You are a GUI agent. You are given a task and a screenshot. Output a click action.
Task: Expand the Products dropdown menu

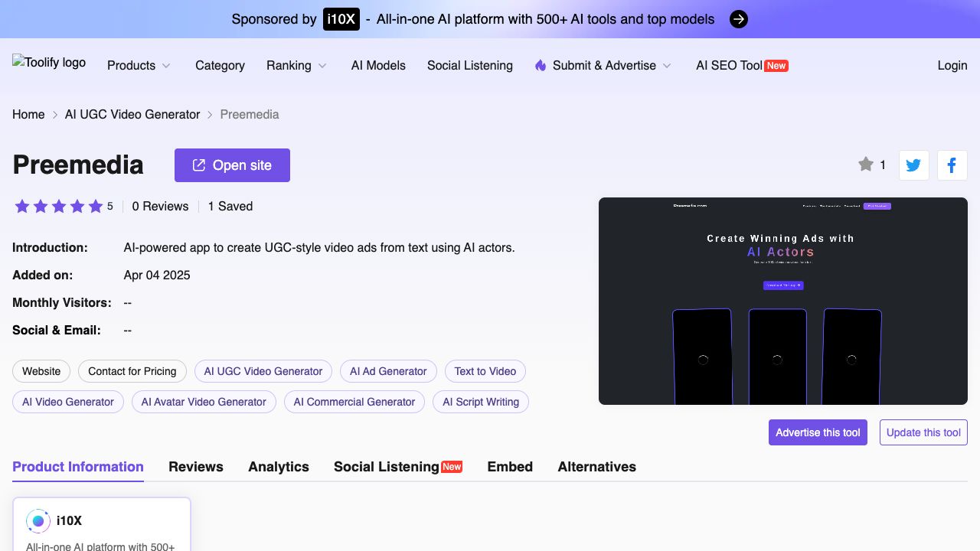click(x=139, y=66)
